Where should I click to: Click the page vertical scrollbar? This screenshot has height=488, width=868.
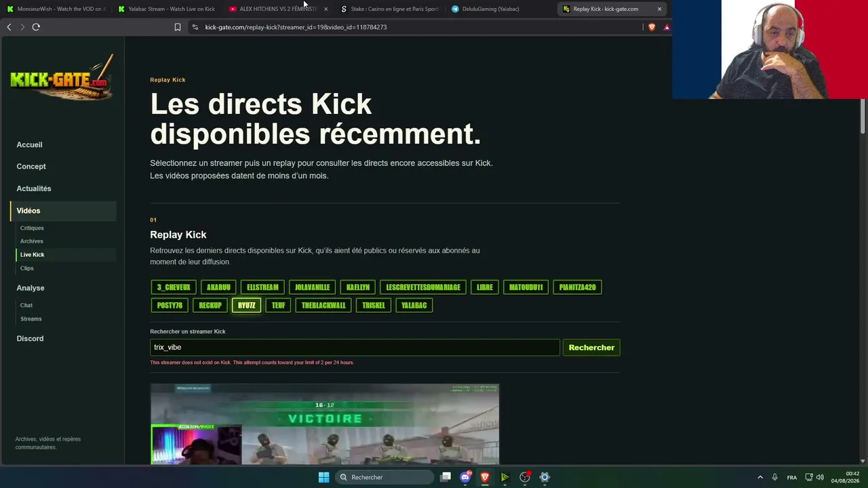point(863,115)
